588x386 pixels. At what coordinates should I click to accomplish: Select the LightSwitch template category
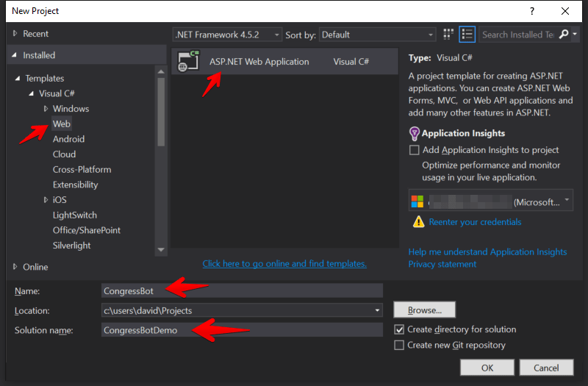[75, 215]
